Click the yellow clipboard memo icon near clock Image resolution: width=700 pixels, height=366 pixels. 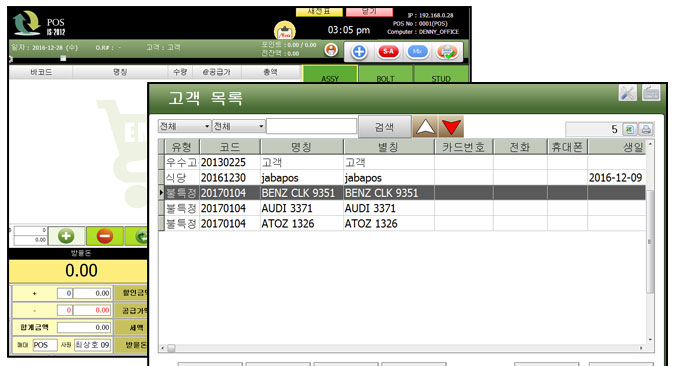pyautogui.click(x=284, y=31)
